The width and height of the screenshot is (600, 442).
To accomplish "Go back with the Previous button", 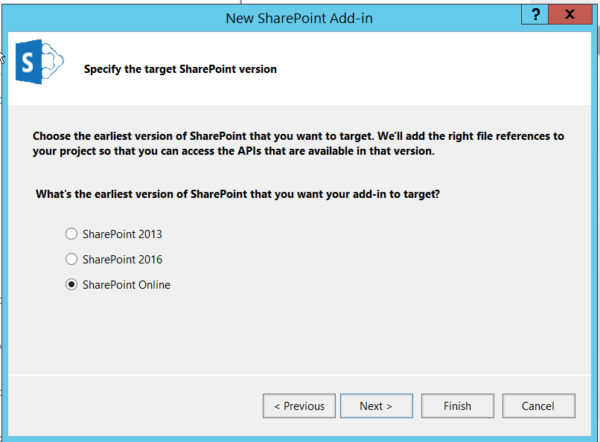I will tap(299, 406).
